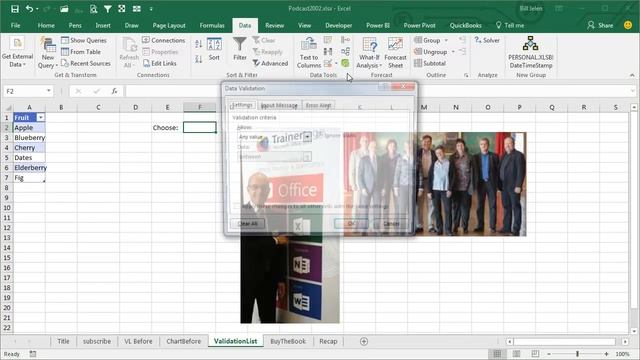Switch to the VL Before sheet
Viewport: 640px width, 360px height.
pyautogui.click(x=138, y=341)
